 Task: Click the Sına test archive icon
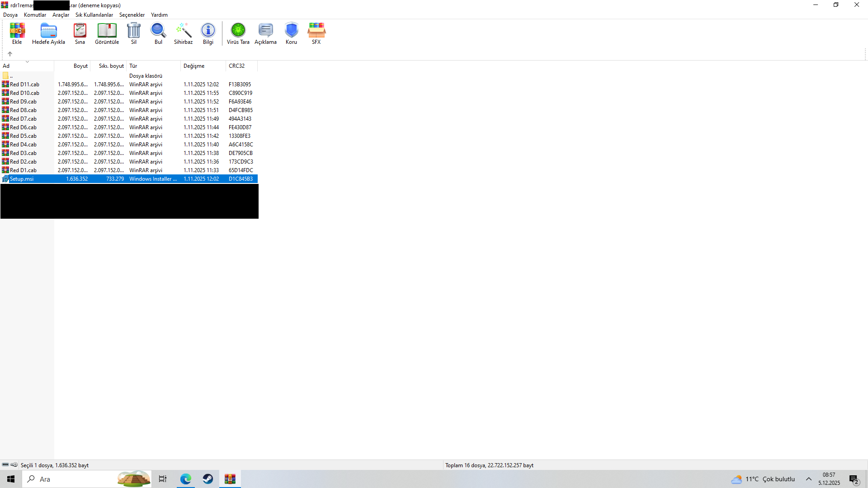pos(80,31)
